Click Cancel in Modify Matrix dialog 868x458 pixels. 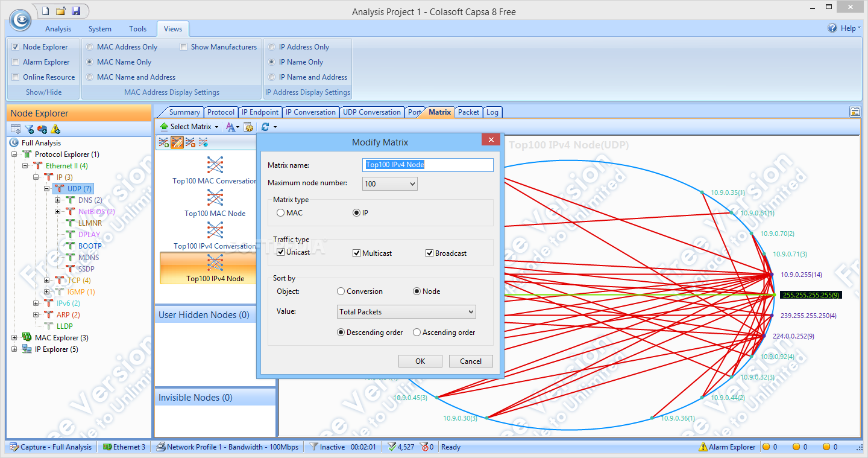point(471,361)
